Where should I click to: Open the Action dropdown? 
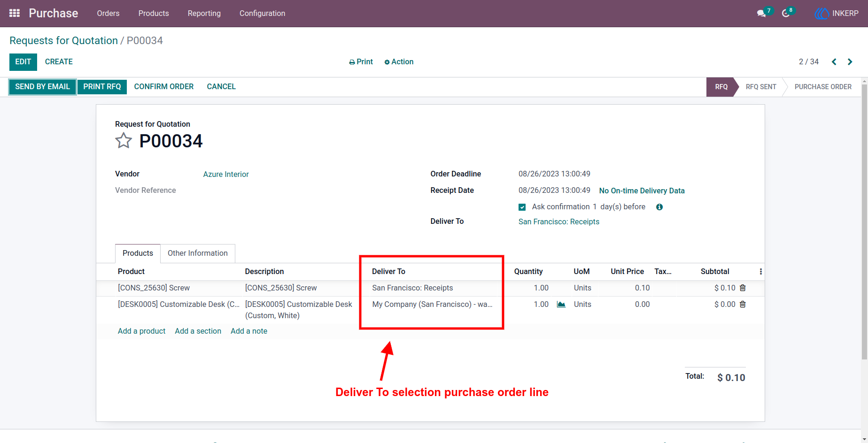(x=399, y=62)
